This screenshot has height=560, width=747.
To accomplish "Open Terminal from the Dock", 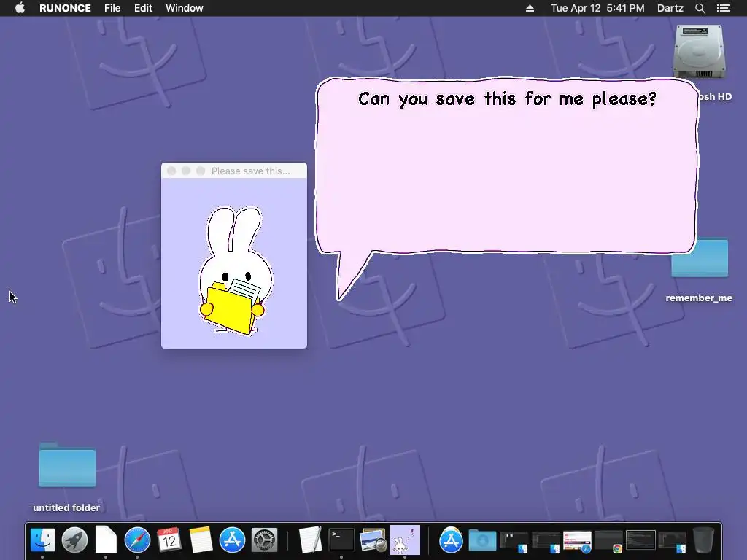I will (341, 540).
